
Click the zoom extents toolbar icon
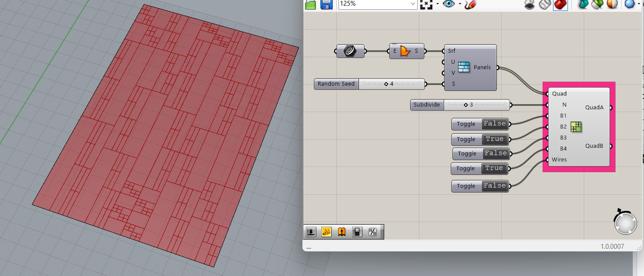426,5
